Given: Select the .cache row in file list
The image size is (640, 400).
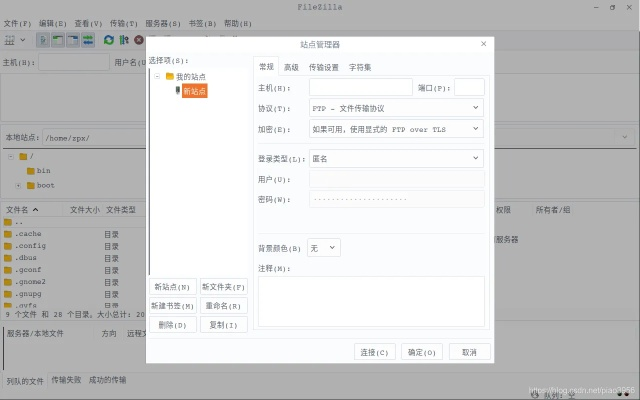Looking at the screenshot, I should tap(73, 234).
